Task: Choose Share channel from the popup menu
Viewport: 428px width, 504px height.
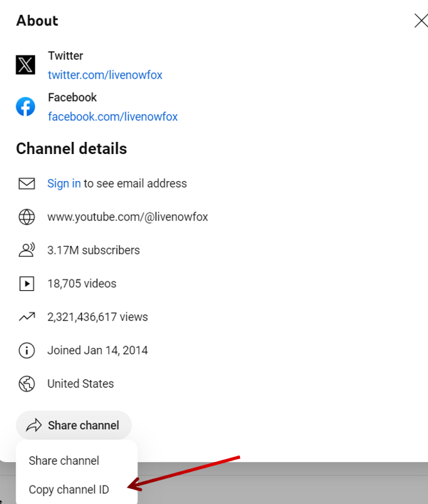Action: 64,461
